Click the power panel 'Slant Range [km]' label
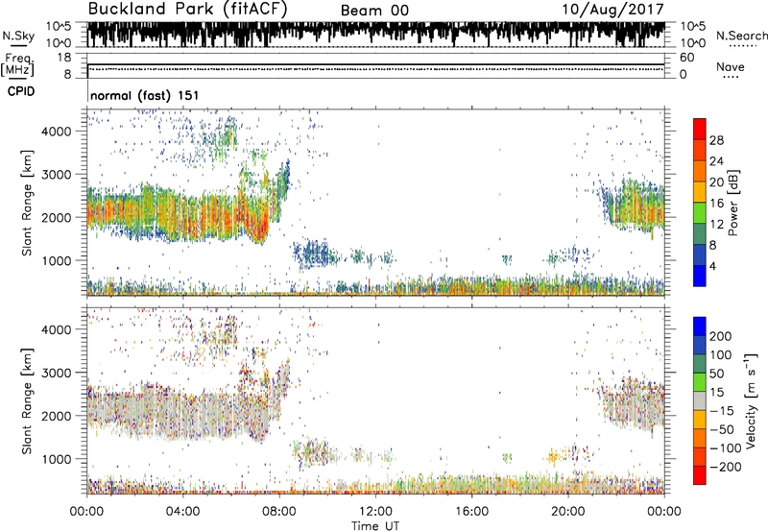The image size is (768, 532). click(x=27, y=203)
